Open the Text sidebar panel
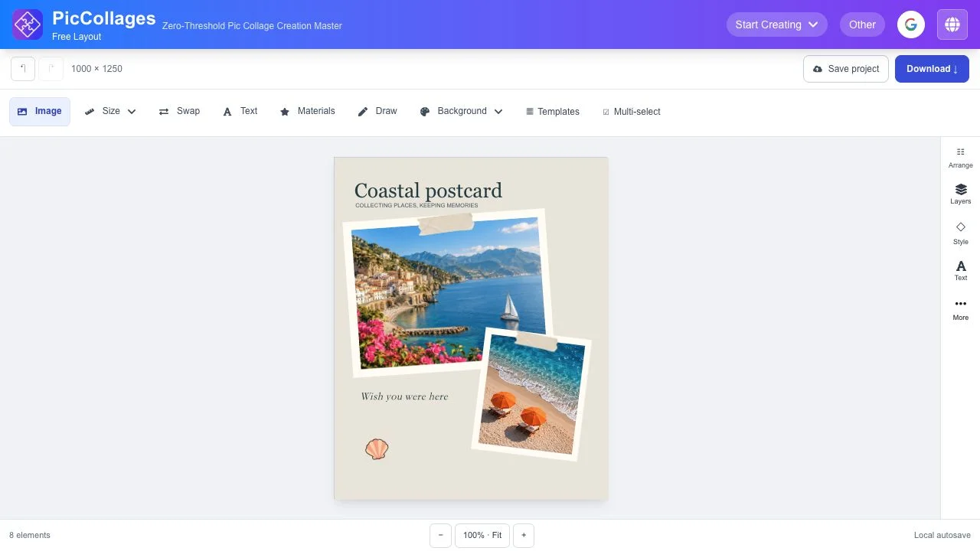 click(961, 270)
